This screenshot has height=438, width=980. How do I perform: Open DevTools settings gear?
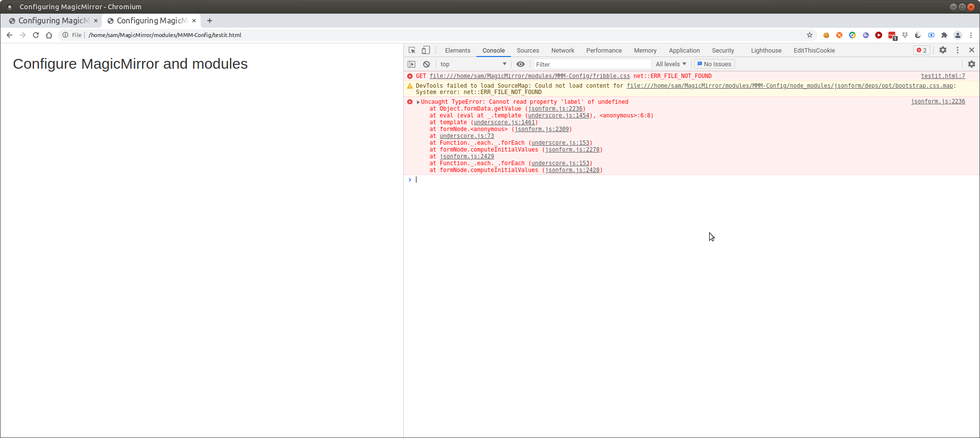pyautogui.click(x=943, y=50)
